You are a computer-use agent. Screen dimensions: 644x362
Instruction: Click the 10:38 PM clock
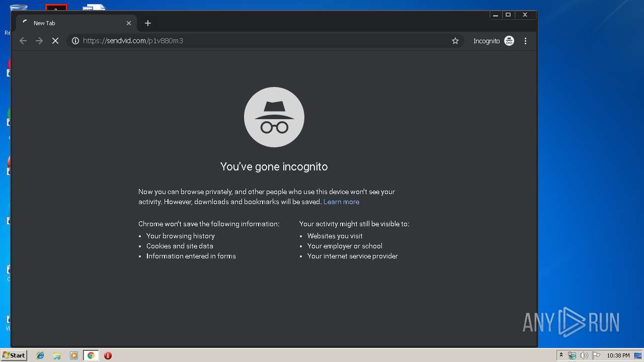pyautogui.click(x=618, y=355)
